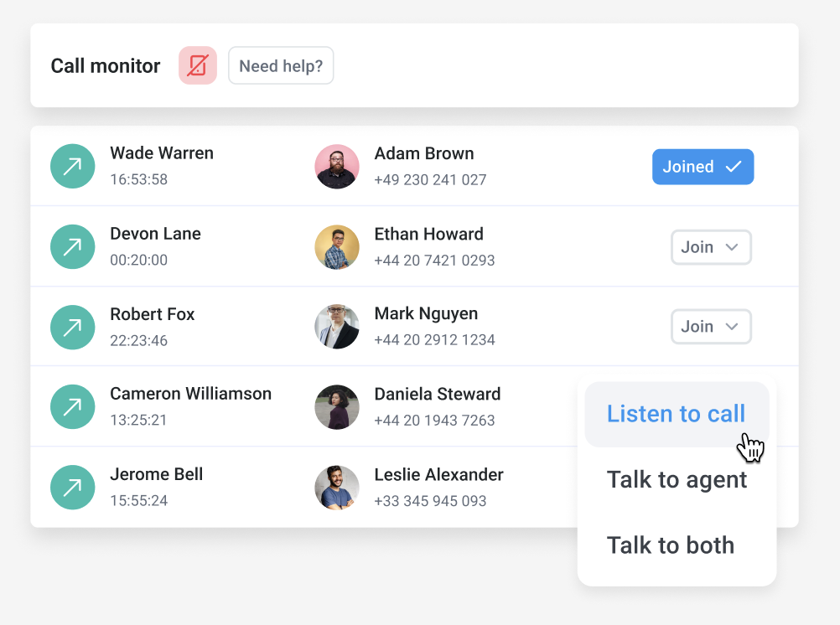Viewport: 840px width, 625px height.
Task: Toggle the Joined button for Wade Warren
Action: tap(703, 167)
